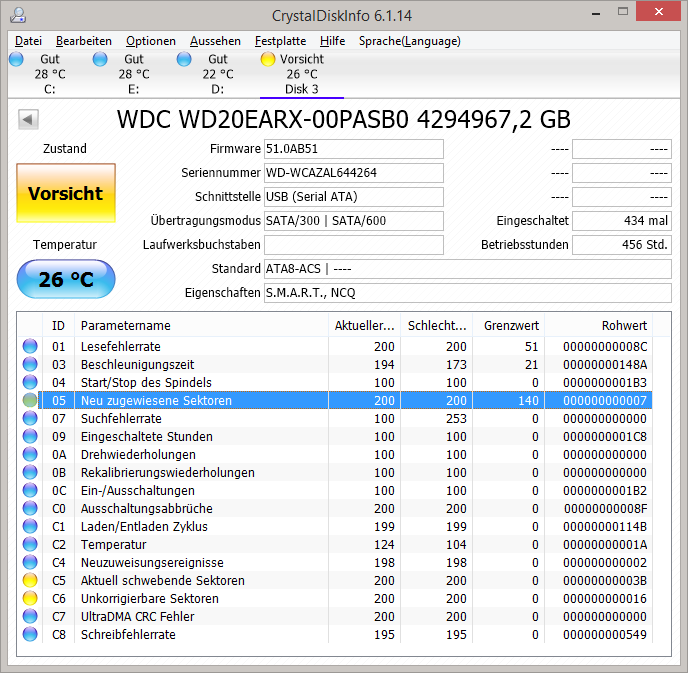Open the Optionen menu
Screen dimensions: 688x673
tap(150, 41)
